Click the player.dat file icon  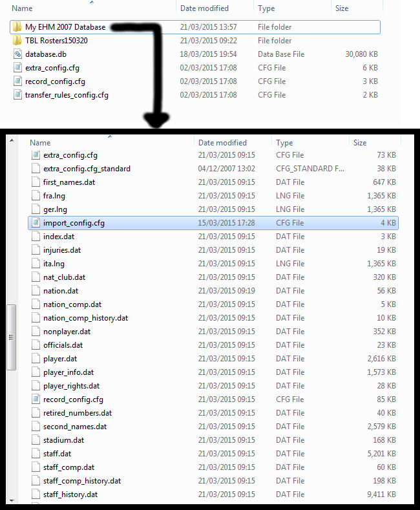pyautogui.click(x=36, y=359)
